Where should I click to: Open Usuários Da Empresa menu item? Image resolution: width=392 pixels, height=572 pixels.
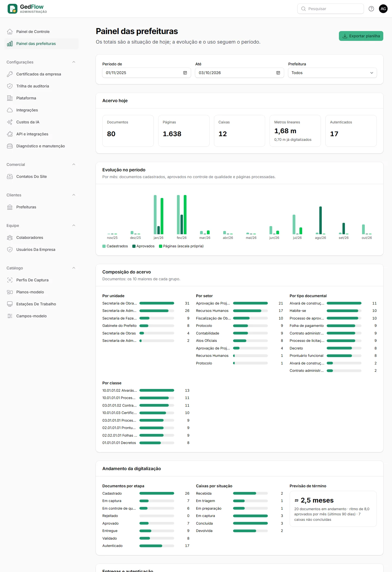point(41,250)
